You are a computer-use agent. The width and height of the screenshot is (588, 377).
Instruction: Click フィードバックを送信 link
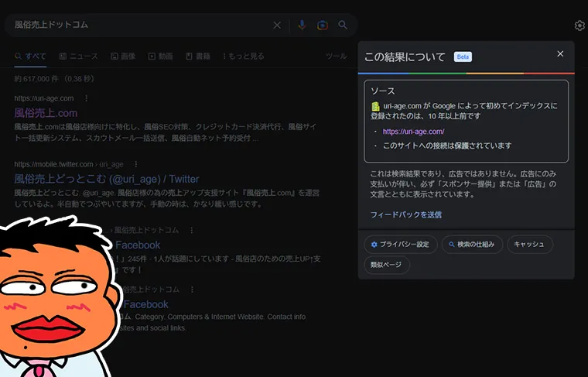[405, 214]
